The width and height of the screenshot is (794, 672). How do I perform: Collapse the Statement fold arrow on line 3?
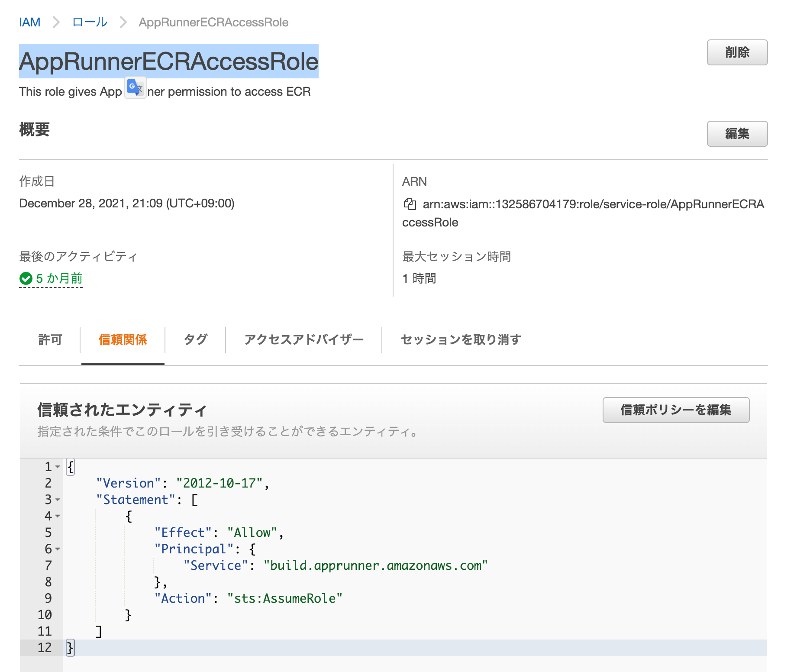point(58,500)
